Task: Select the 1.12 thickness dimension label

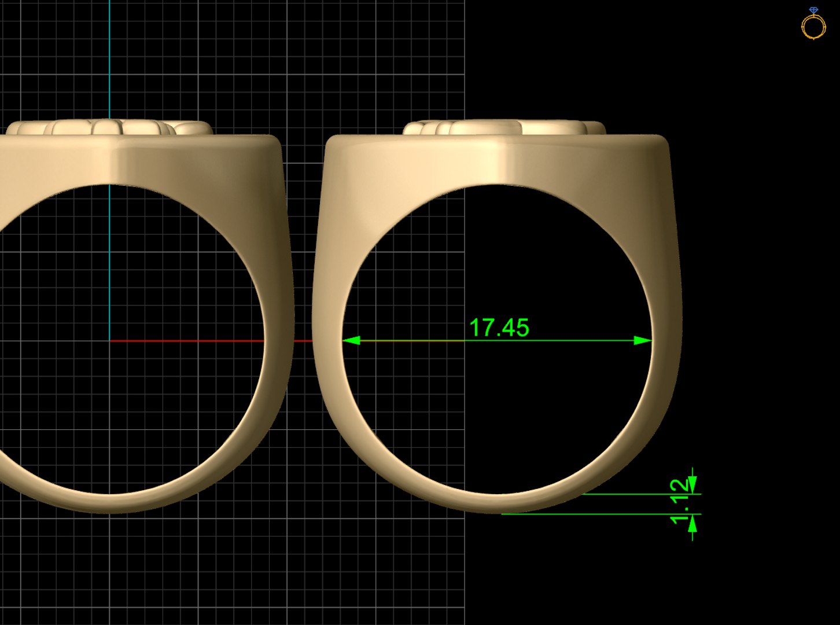Action: pyautogui.click(x=680, y=501)
